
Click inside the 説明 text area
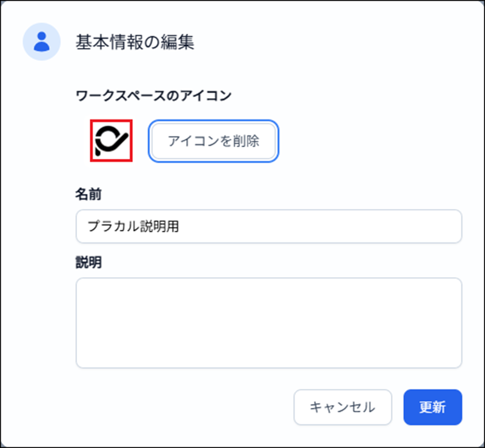[x=269, y=323]
